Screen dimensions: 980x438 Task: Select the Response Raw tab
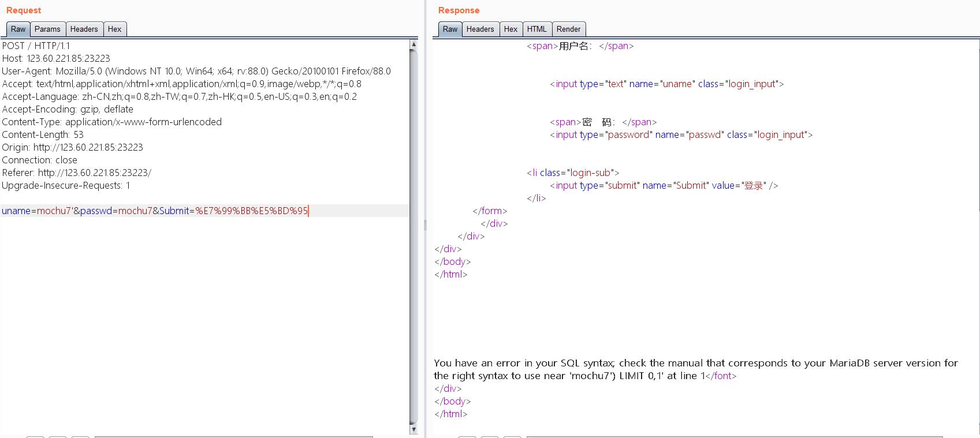coord(450,29)
